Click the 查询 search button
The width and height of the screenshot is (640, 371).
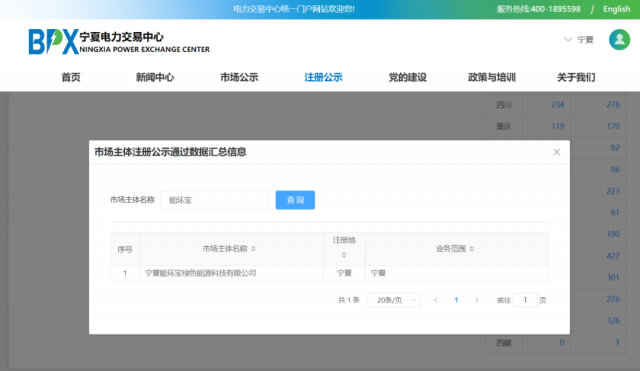[x=295, y=200]
